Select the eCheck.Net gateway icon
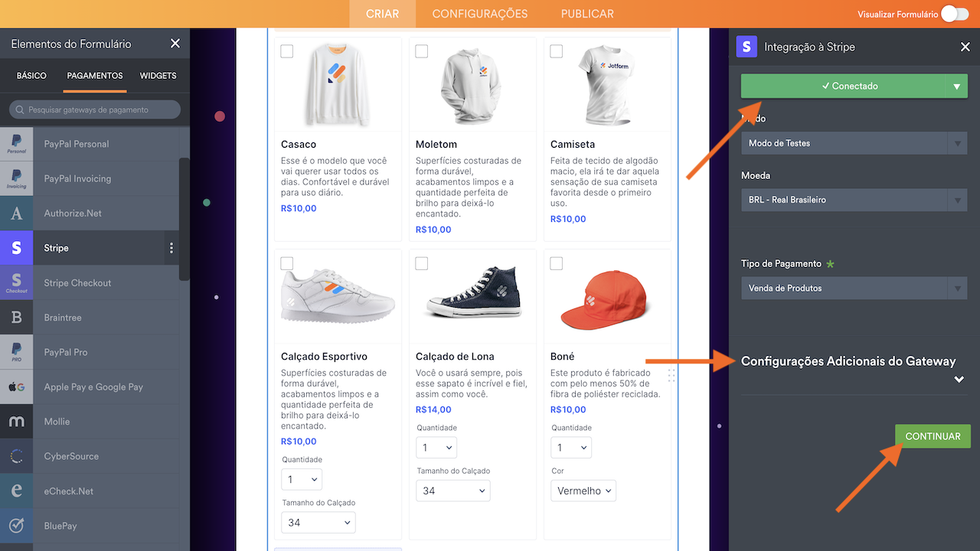 (x=16, y=491)
